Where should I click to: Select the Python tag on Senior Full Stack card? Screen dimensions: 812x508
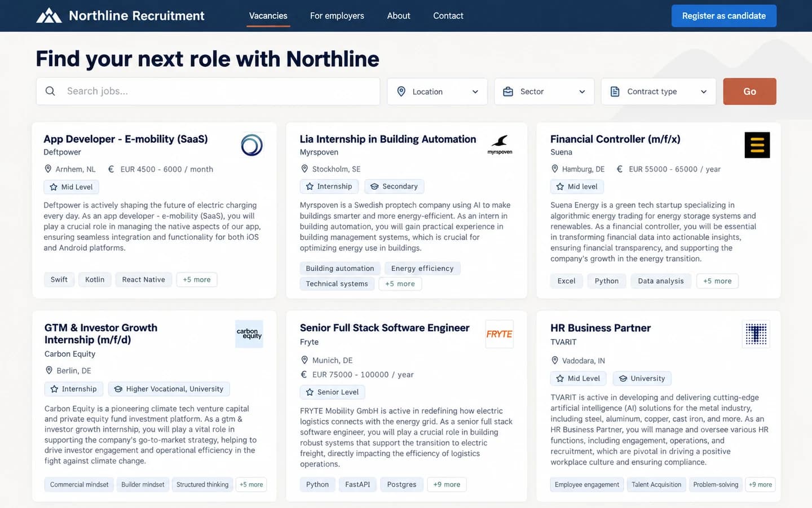(317, 484)
